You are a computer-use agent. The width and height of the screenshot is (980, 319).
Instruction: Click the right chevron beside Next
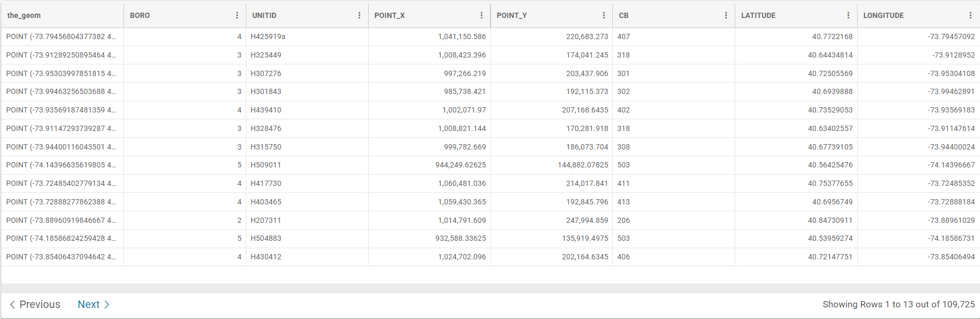click(x=107, y=305)
